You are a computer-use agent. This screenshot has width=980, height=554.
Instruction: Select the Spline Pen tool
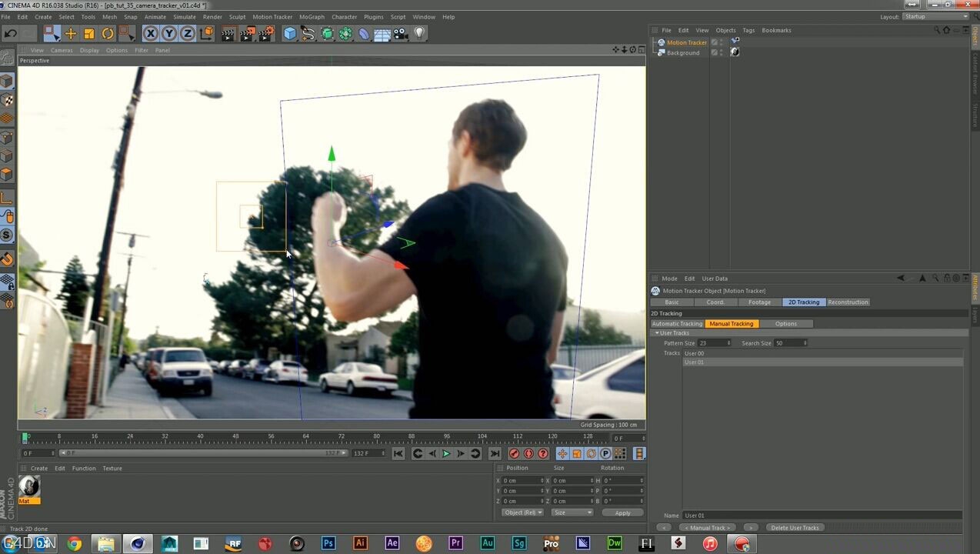(x=307, y=33)
